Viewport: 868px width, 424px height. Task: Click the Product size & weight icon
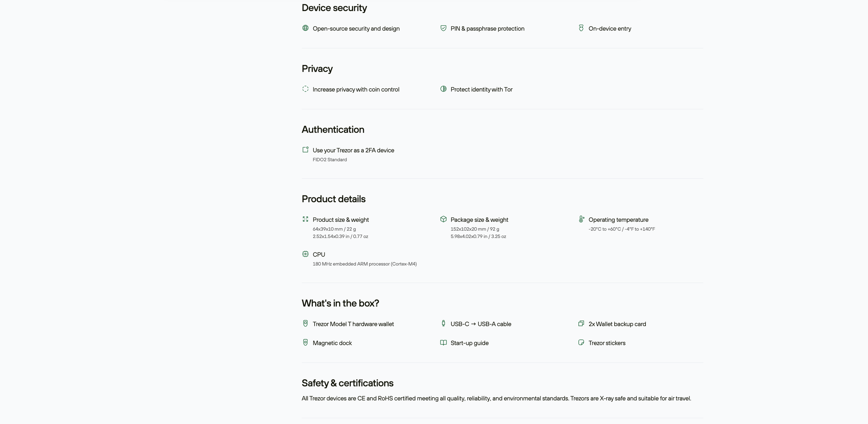click(305, 219)
